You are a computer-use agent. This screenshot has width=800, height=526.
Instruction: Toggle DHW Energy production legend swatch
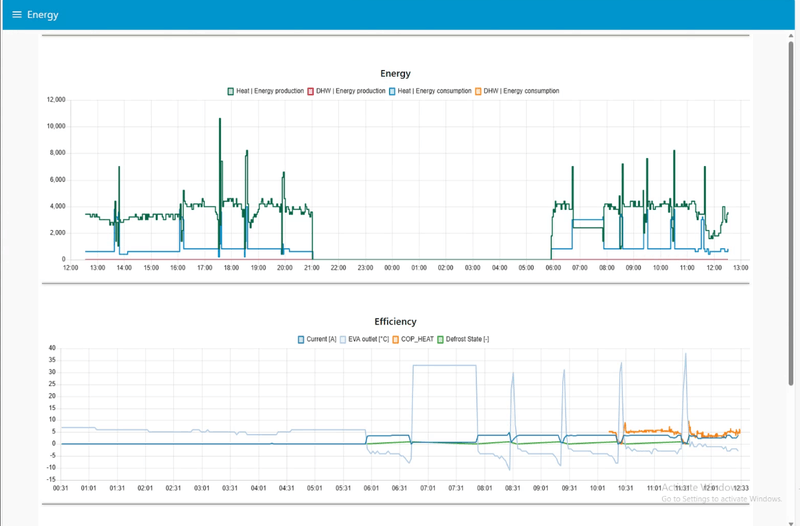pos(310,91)
